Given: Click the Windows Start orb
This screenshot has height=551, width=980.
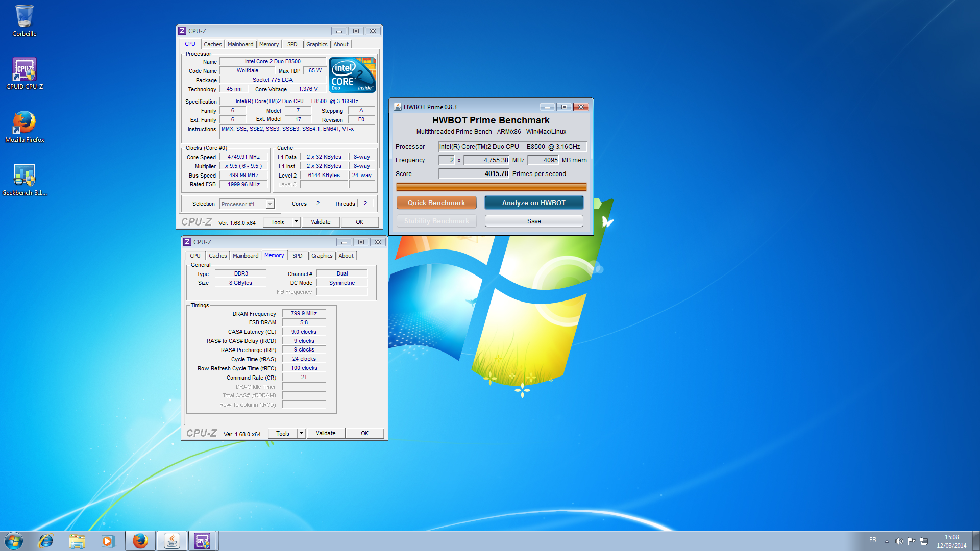Looking at the screenshot, I should coord(14,541).
